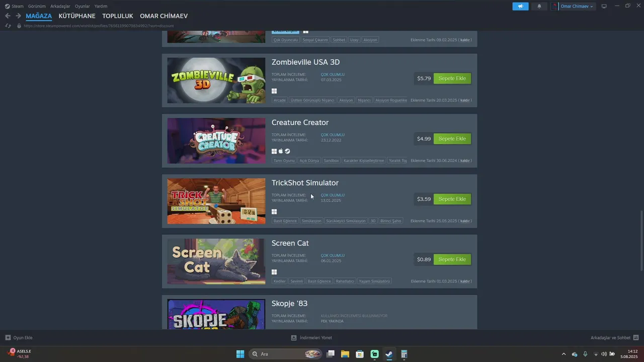Open the Windows Start menu

[x=240, y=354]
